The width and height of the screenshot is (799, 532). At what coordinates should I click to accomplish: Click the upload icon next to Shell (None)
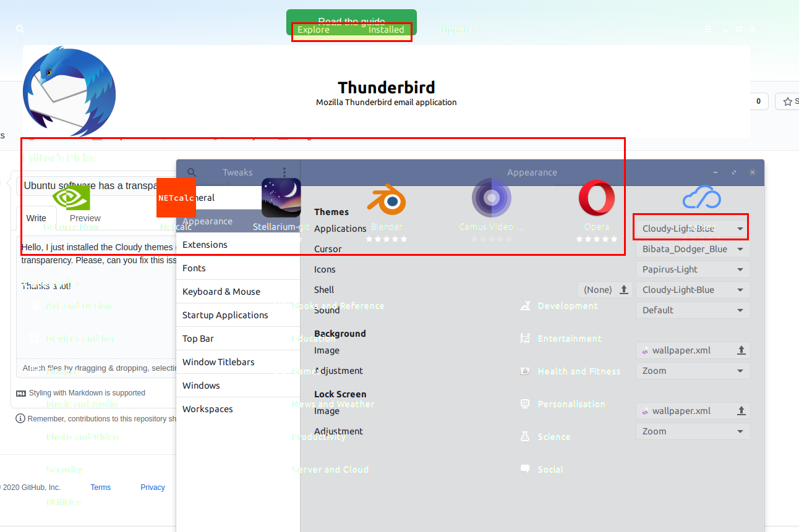624,290
